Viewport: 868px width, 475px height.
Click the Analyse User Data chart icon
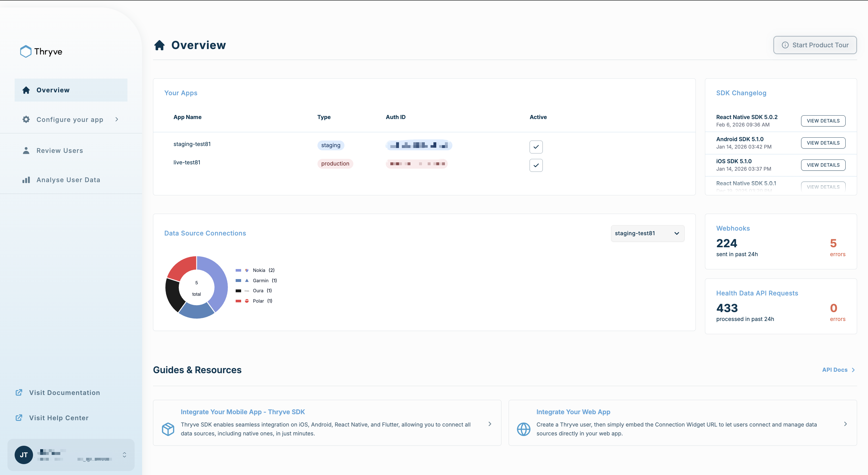click(x=26, y=180)
